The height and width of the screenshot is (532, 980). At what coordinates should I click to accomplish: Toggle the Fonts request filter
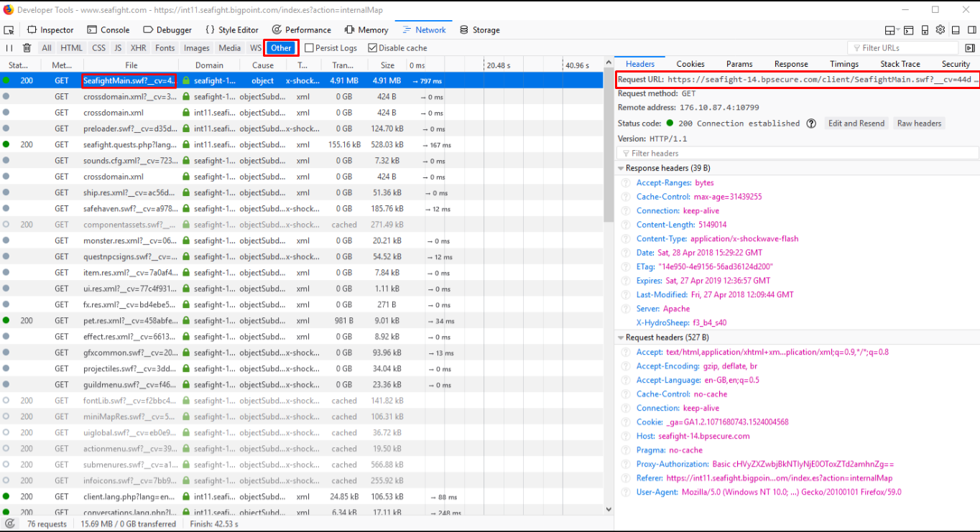click(165, 48)
